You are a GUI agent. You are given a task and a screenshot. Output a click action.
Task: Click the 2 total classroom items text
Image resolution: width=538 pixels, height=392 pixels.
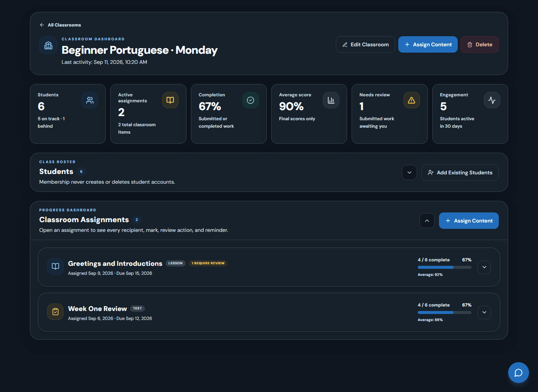pos(137,128)
